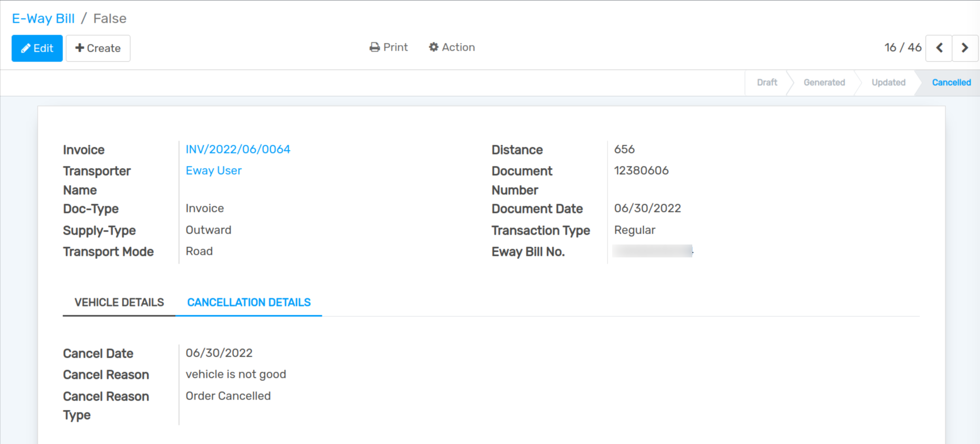Switch to the Vehicle Details tab
Screen dimensions: 980x444
119,302
